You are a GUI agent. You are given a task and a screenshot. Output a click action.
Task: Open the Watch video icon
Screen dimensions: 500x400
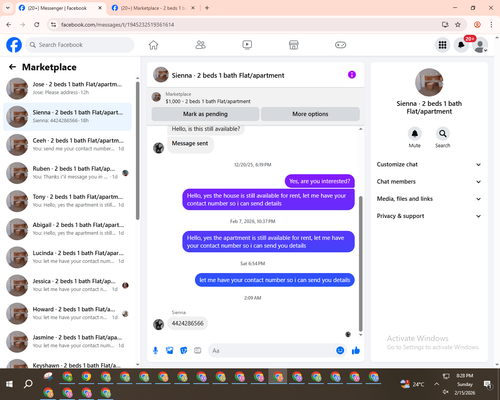[247, 45]
